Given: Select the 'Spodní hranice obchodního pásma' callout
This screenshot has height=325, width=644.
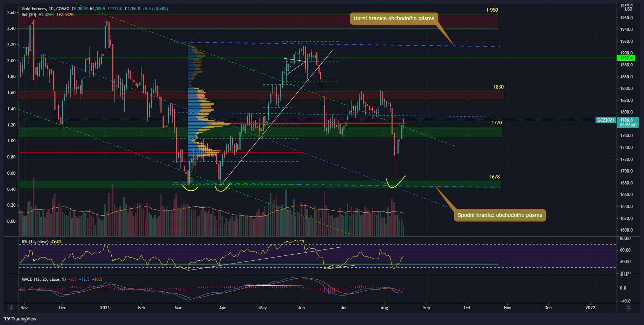Looking at the screenshot, I should (500, 215).
